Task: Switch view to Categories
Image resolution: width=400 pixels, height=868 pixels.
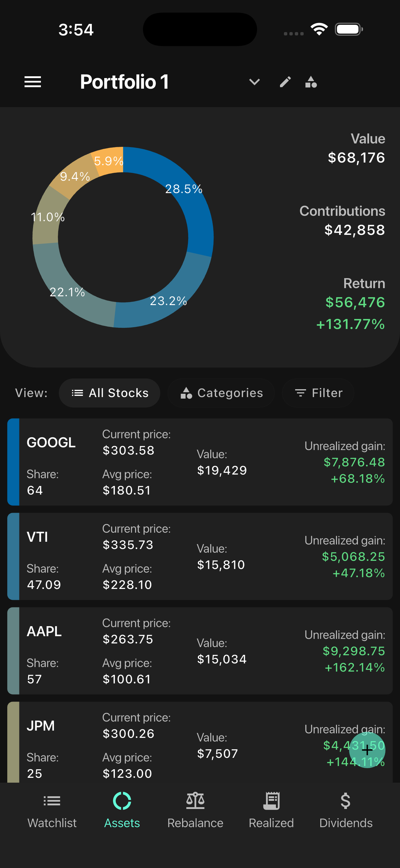Action: [221, 393]
